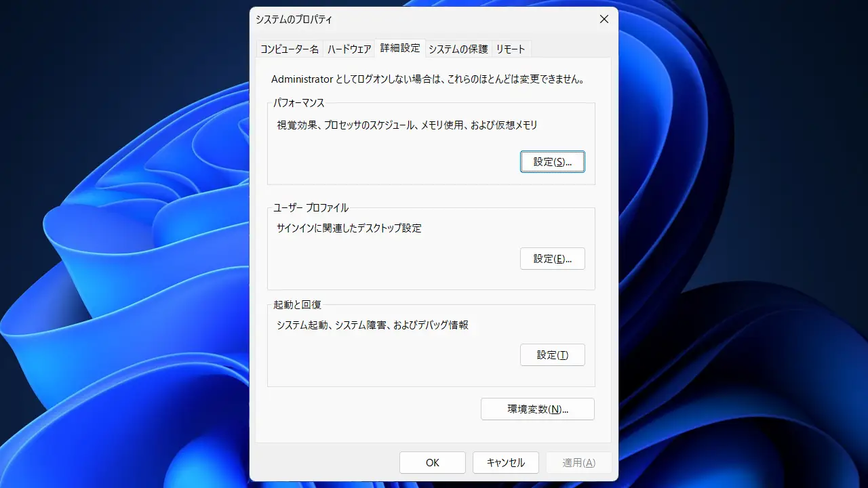The height and width of the screenshot is (488, 868).
Task: Click the 適用(A) button
Action: pyautogui.click(x=578, y=463)
